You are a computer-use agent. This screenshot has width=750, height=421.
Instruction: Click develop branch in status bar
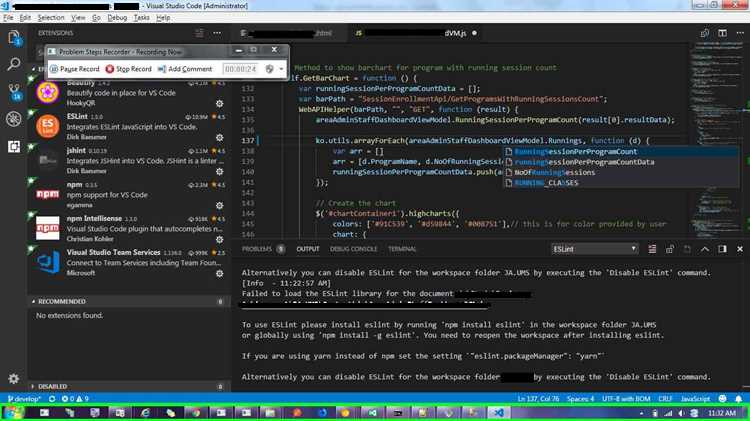(24, 399)
